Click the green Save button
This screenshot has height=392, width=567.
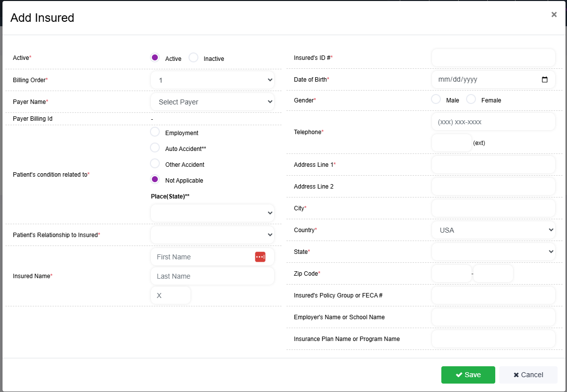tap(468, 375)
